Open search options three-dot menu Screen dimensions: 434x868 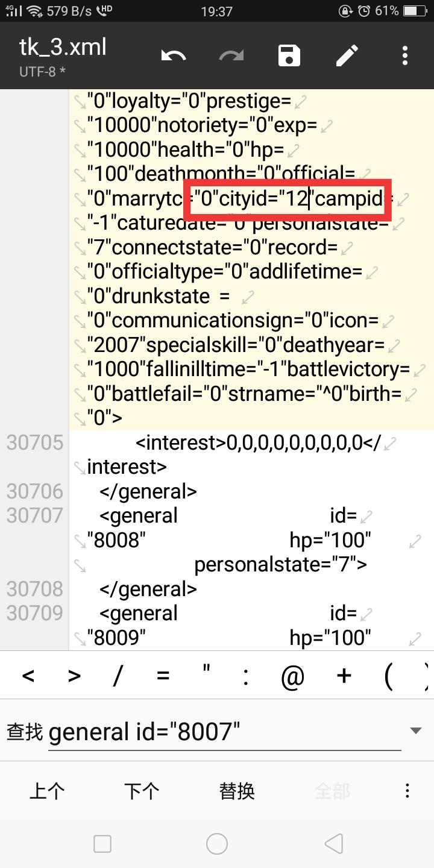click(407, 790)
